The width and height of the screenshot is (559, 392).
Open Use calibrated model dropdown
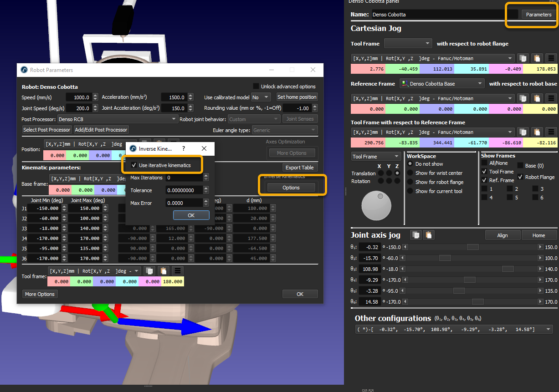(x=262, y=97)
